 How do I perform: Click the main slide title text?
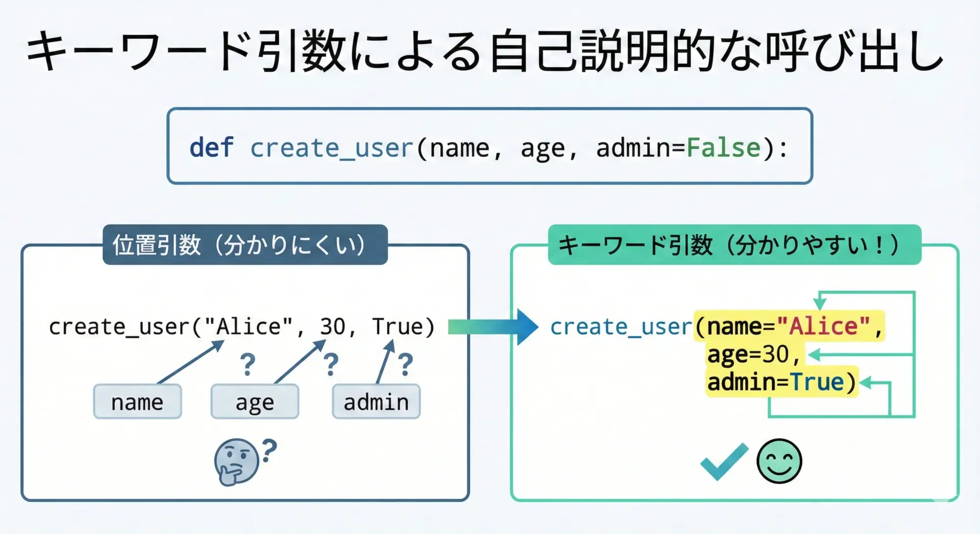coord(485,51)
